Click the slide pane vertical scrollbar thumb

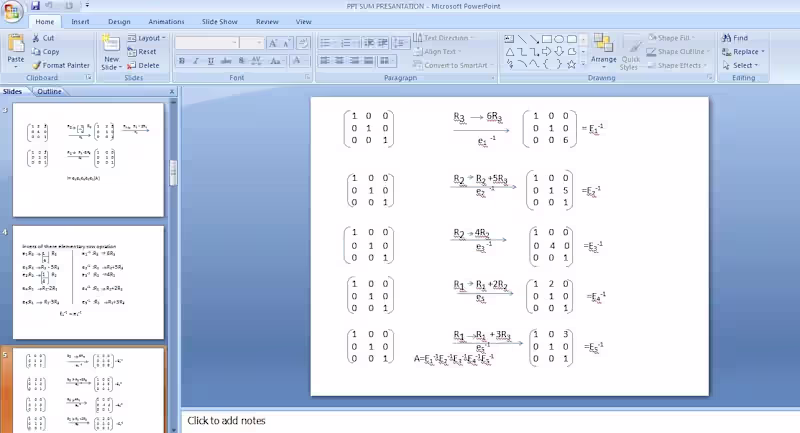[x=173, y=173]
